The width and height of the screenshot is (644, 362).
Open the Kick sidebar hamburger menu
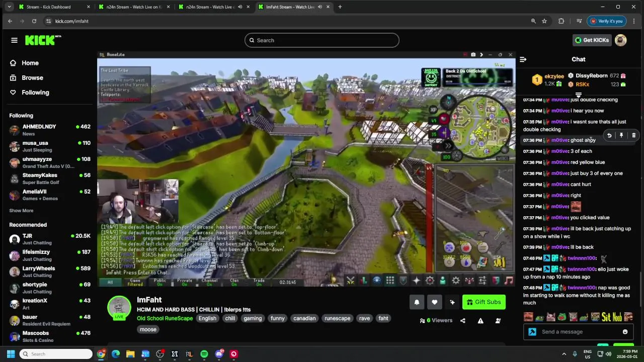14,40
